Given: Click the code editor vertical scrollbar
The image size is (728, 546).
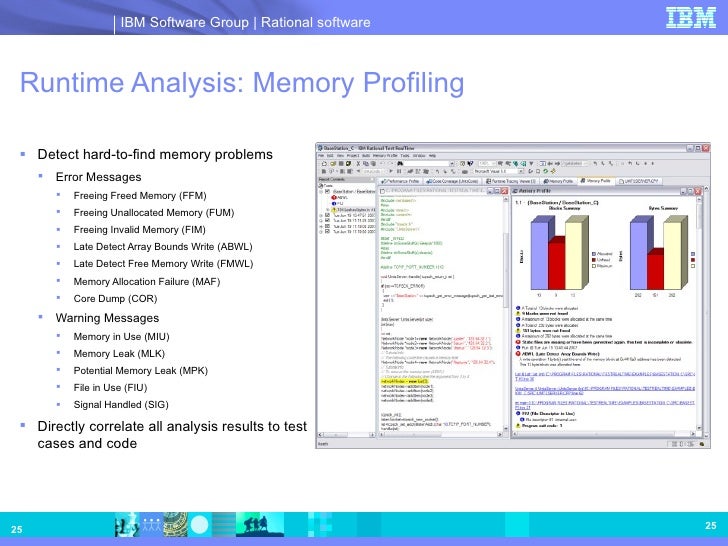Looking at the screenshot, I should pos(506,316).
